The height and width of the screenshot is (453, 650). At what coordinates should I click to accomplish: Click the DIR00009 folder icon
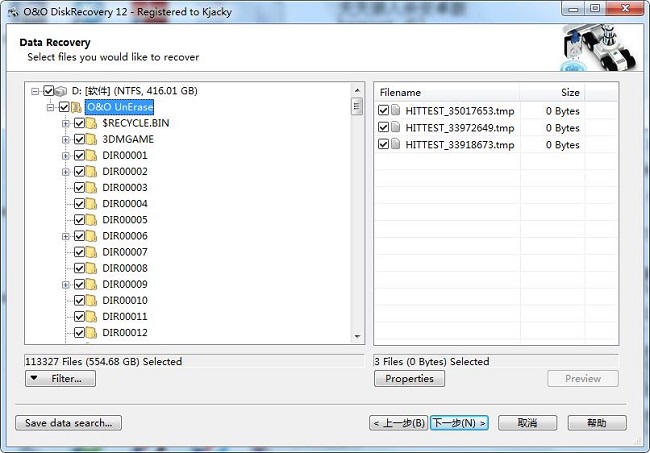[x=91, y=285]
